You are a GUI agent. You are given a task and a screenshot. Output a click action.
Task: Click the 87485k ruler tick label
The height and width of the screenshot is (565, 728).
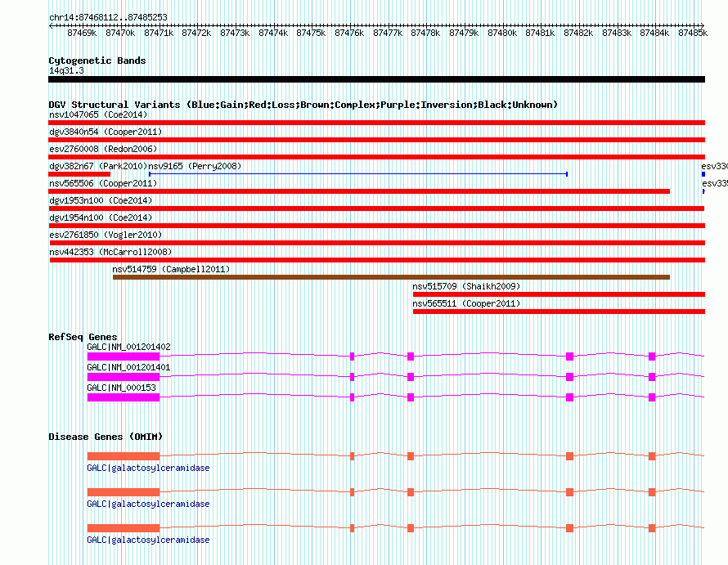coord(693,33)
